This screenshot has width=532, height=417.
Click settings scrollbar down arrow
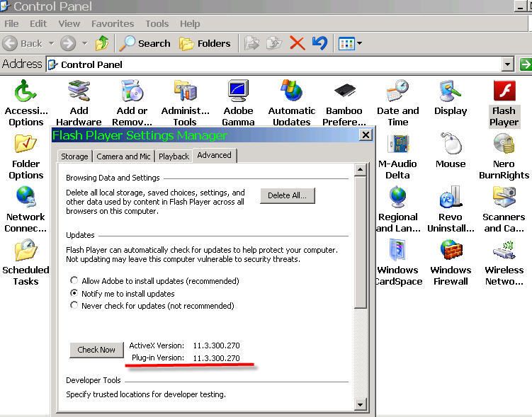[x=360, y=404]
